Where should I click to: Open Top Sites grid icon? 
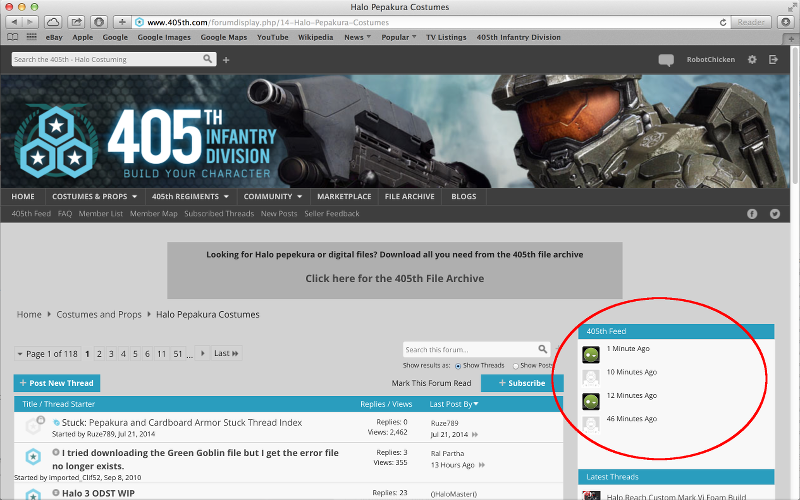click(32, 37)
